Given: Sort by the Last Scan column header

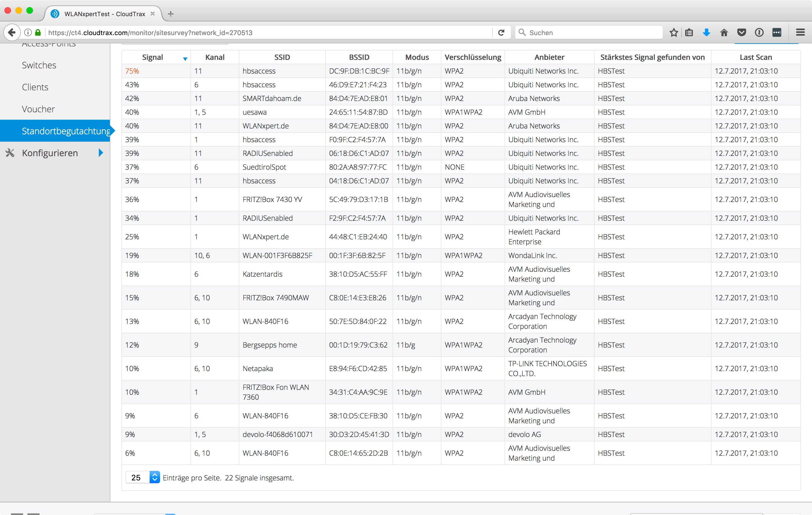Looking at the screenshot, I should (x=756, y=57).
